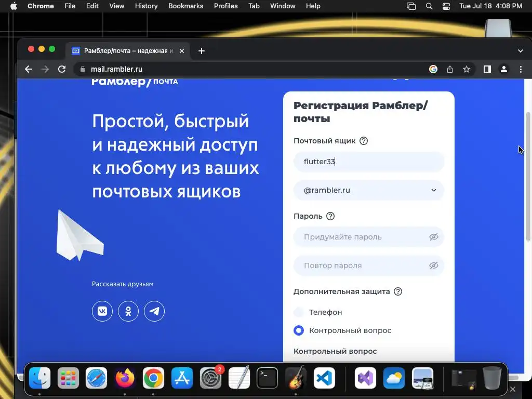Click help icon next to Пароль
Image resolution: width=532 pixels, height=399 pixels.
(330, 216)
